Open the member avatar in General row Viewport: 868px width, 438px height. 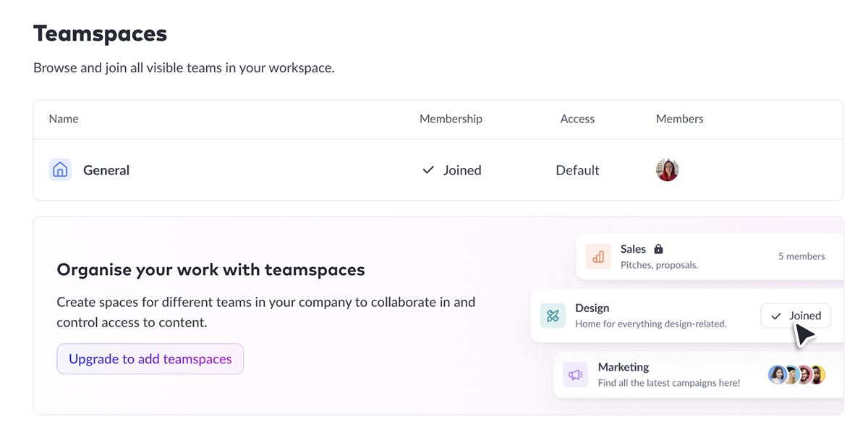[667, 170]
